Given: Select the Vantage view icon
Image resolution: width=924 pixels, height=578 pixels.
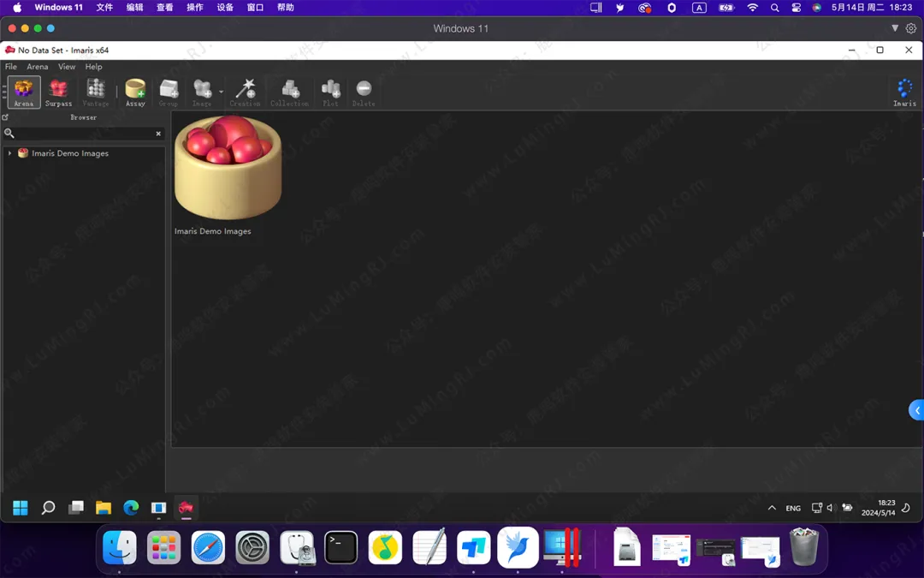Looking at the screenshot, I should (x=96, y=92).
